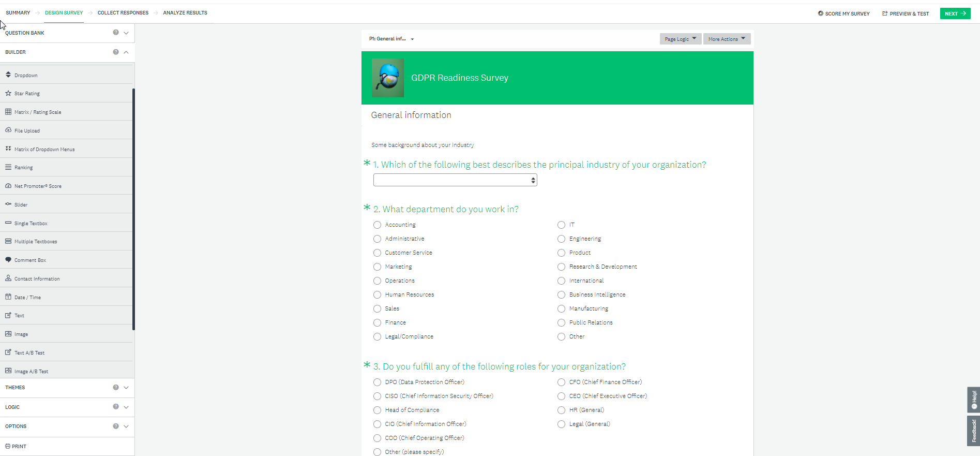Open Score My Survey
Screen dimensions: 980x456
(x=844, y=13)
